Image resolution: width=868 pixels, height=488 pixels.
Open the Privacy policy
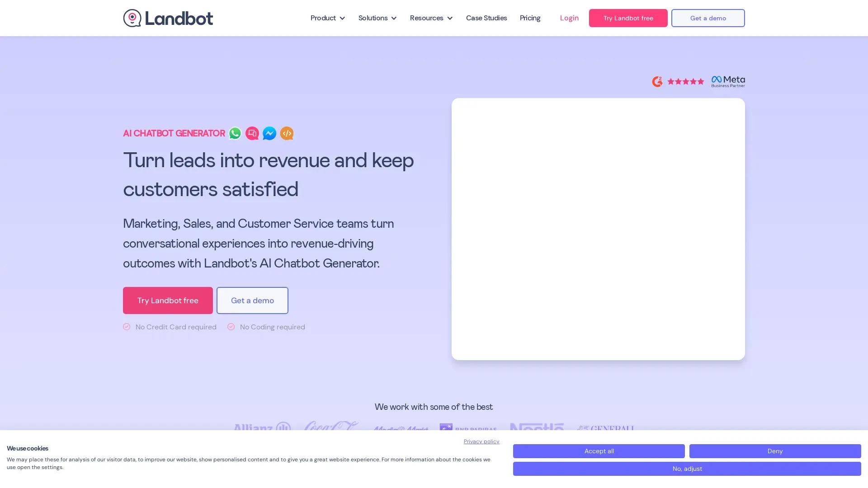481,441
